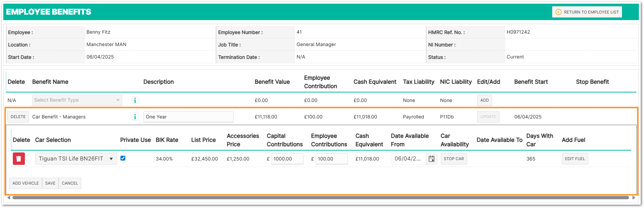Click the Return to Employee List button
This screenshot has height=208, width=644.
(587, 12)
